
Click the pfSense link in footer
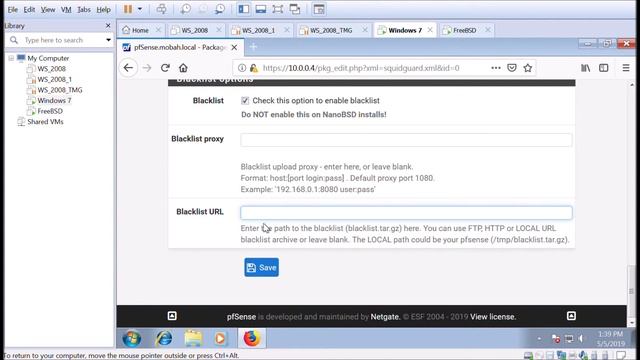click(x=241, y=317)
